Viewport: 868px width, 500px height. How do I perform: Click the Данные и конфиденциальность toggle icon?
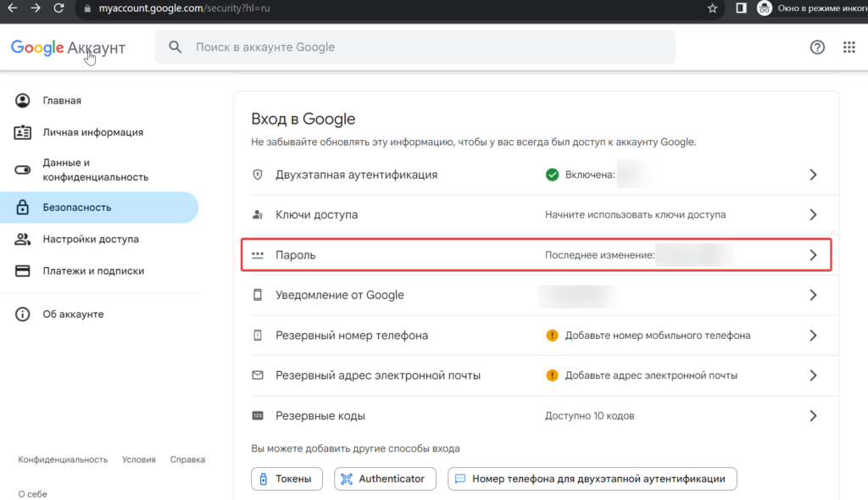(22, 169)
